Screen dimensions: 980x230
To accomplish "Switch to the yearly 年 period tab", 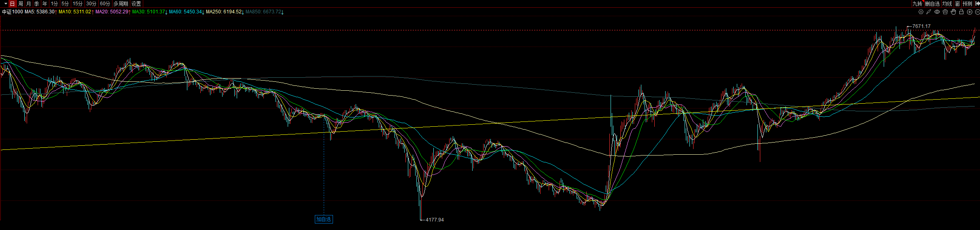I will point(45,4).
